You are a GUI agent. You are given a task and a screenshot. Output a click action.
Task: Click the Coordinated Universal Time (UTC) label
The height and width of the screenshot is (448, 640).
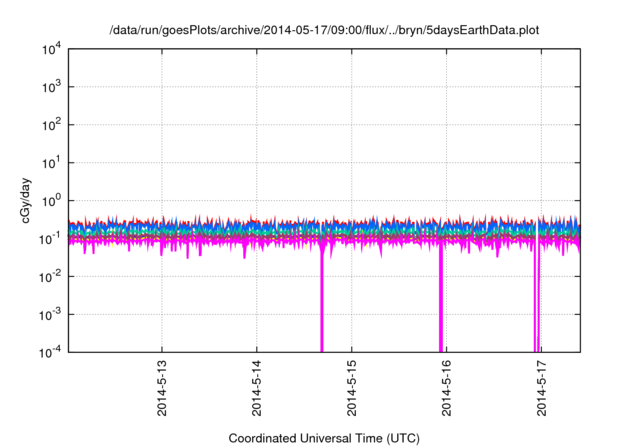coord(324,438)
